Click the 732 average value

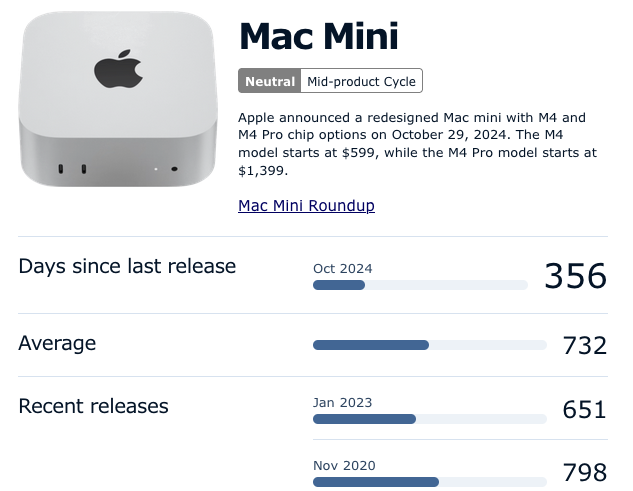click(x=584, y=346)
